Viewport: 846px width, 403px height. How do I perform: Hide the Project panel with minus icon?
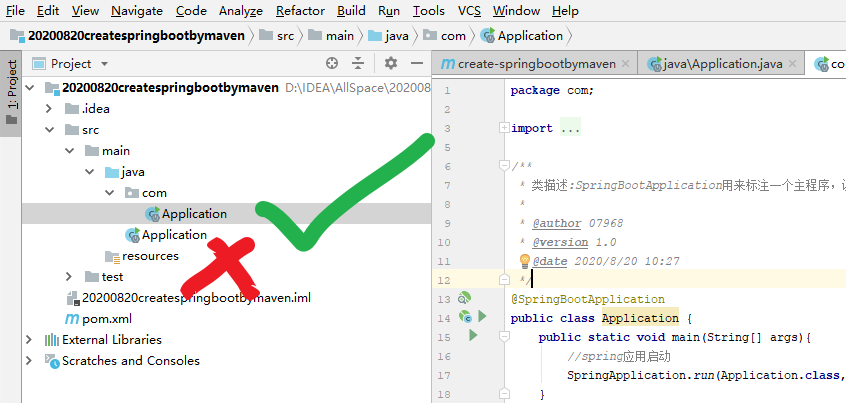(417, 64)
